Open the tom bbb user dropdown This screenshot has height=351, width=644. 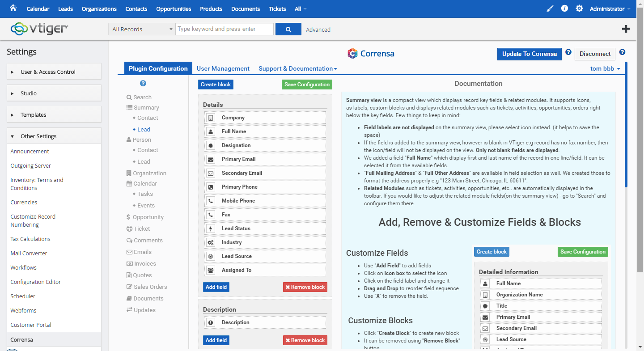pos(605,68)
